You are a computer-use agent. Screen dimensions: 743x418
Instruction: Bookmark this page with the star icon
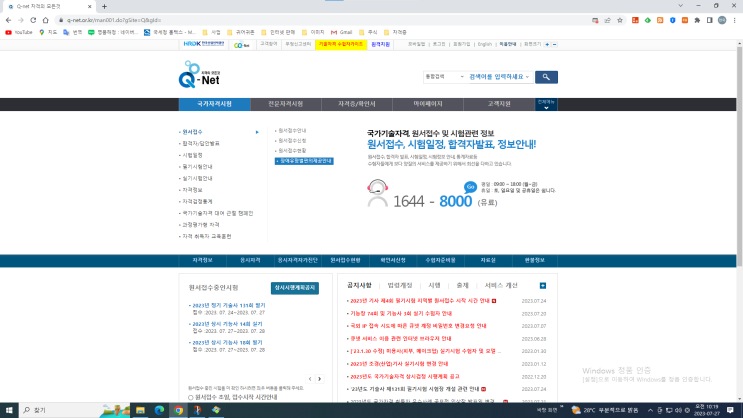pyautogui.click(x=620, y=20)
